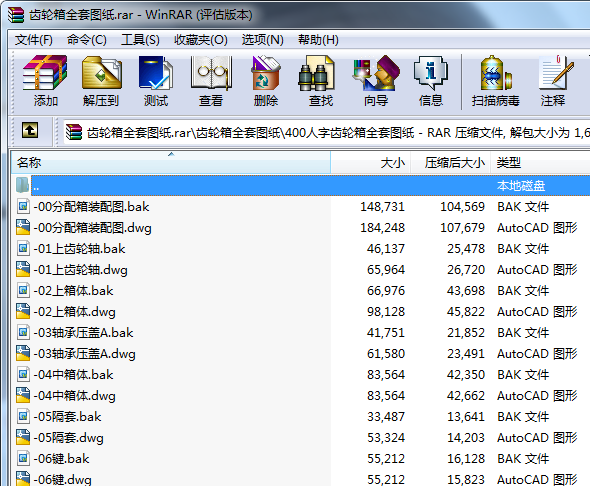This screenshot has height=486, width=590.
Task: Click icon of -00分配箱装配图.bak
Action: tap(23, 206)
